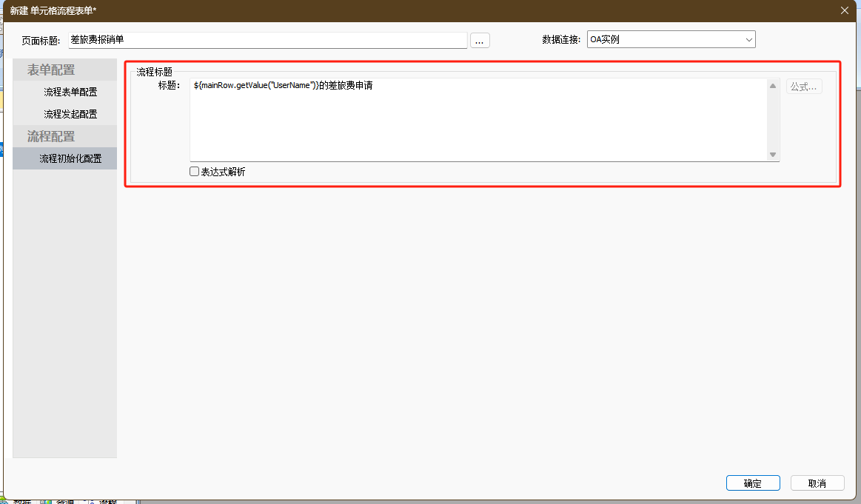Click the 流程配置 section header
The height and width of the screenshot is (504, 861).
click(x=51, y=136)
